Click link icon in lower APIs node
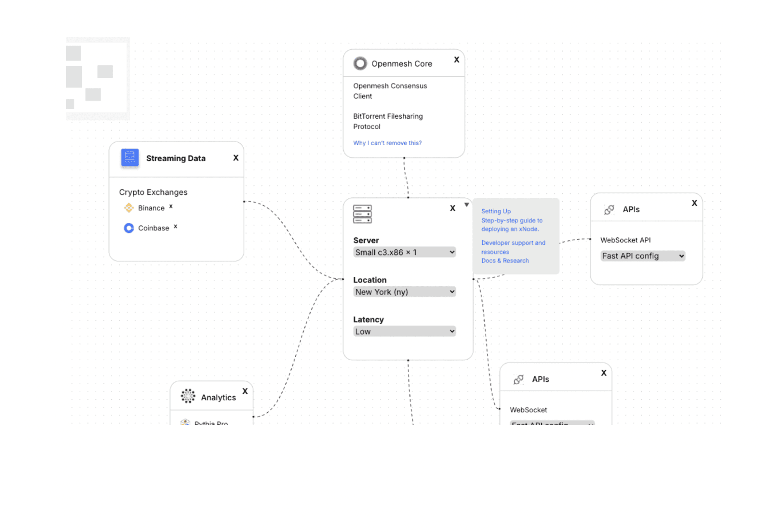 tap(518, 379)
